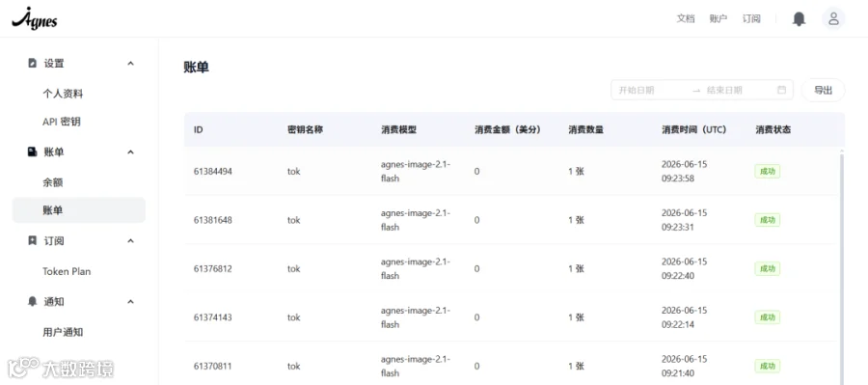Image resolution: width=868 pixels, height=385 pixels.
Task: Collapse the 通知 section chevron
Action: tap(130, 301)
